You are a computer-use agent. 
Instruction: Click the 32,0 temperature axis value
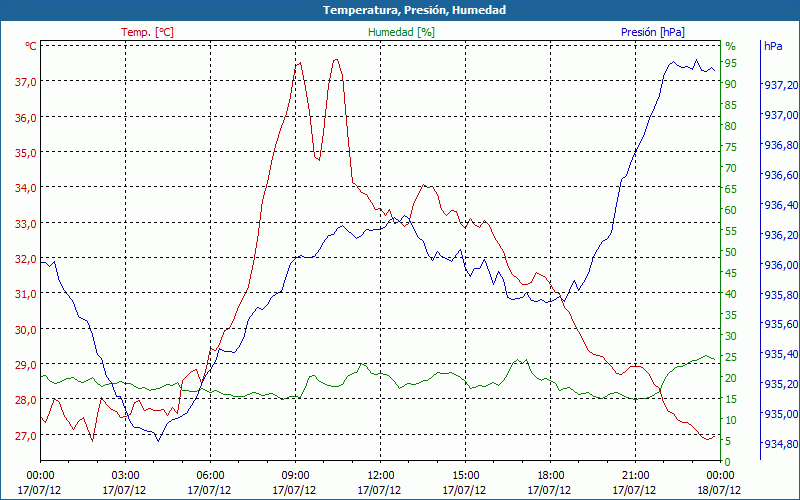tap(25, 259)
